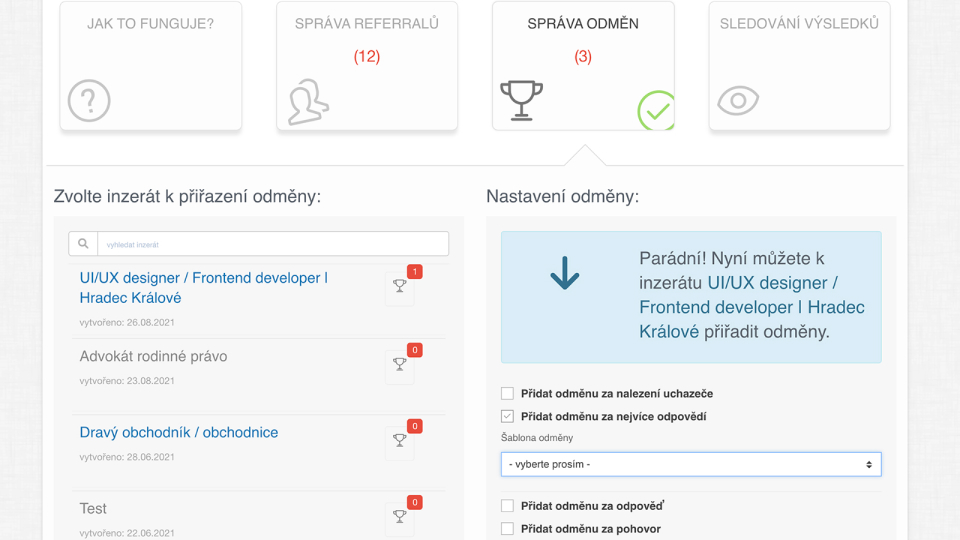Enable Přidat odměnu za nalezení uchazeče
Screen dimensions: 960x540
pos(508,394)
